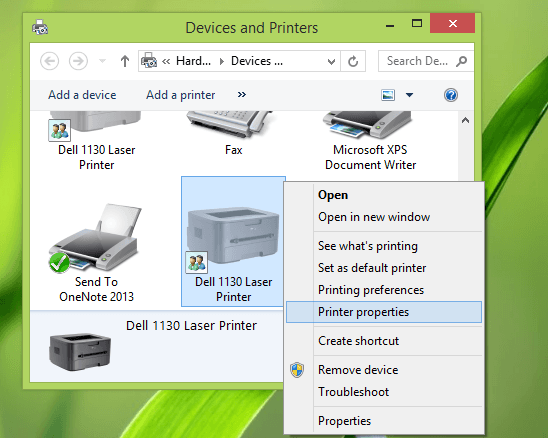Go up one folder level
548x438 pixels.
coord(125,61)
